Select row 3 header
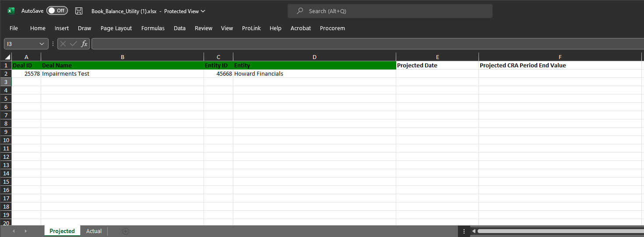 6,82
